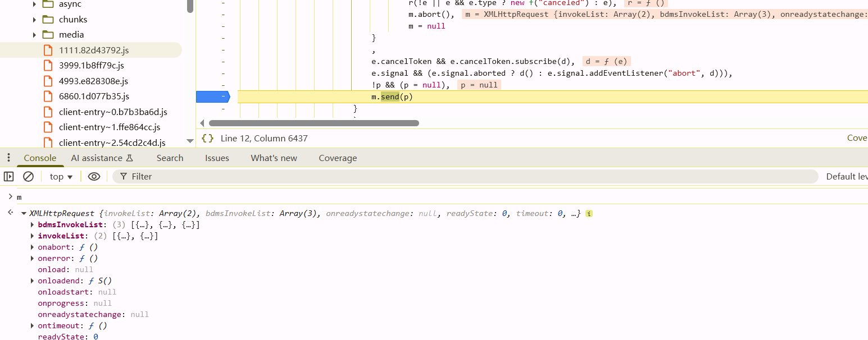Click the console input line 'm'

19,197
